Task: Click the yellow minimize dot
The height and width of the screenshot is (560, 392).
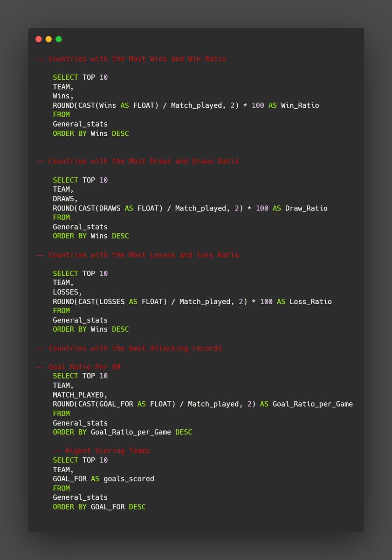Action: pyautogui.click(x=48, y=39)
